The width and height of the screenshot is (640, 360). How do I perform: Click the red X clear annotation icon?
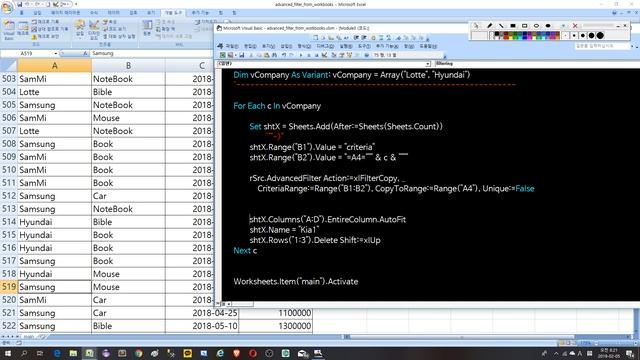click(x=575, y=26)
